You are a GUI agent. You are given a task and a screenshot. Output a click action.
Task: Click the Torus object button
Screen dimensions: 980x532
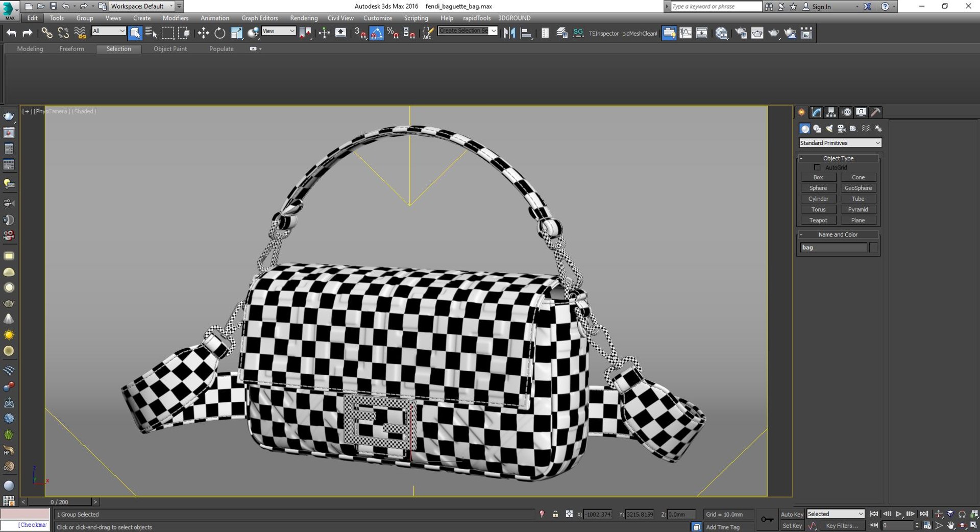click(818, 210)
